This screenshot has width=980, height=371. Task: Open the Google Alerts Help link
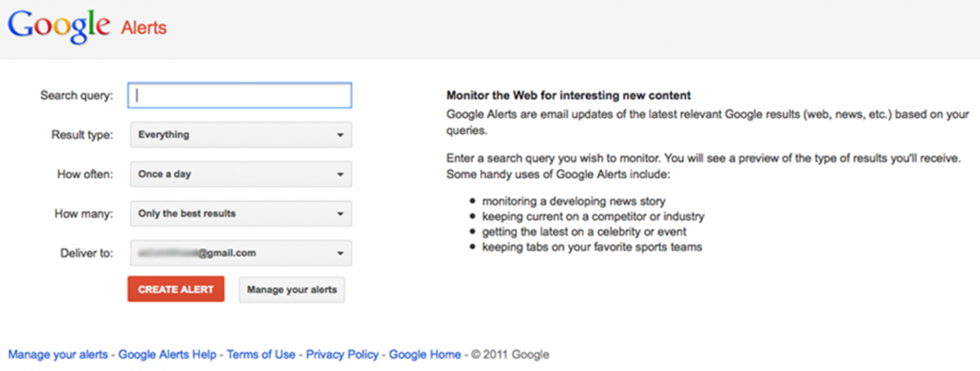click(167, 355)
